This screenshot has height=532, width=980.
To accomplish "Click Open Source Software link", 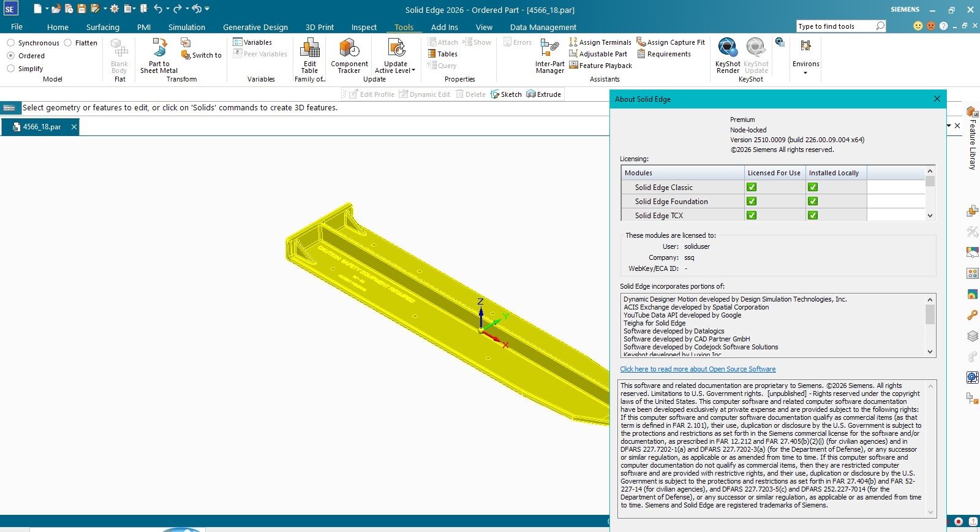I will [x=698, y=369].
